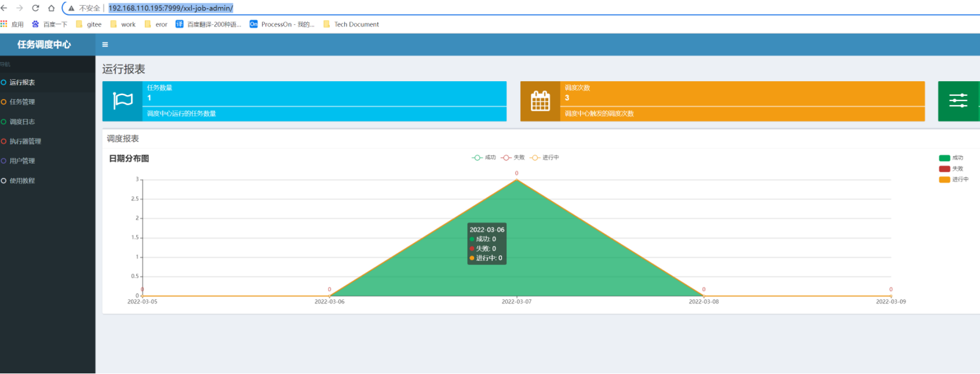Click the browser back arrow

tap(5, 8)
